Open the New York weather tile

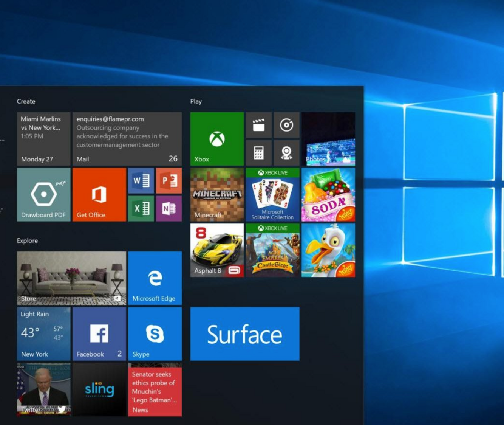[x=43, y=334]
